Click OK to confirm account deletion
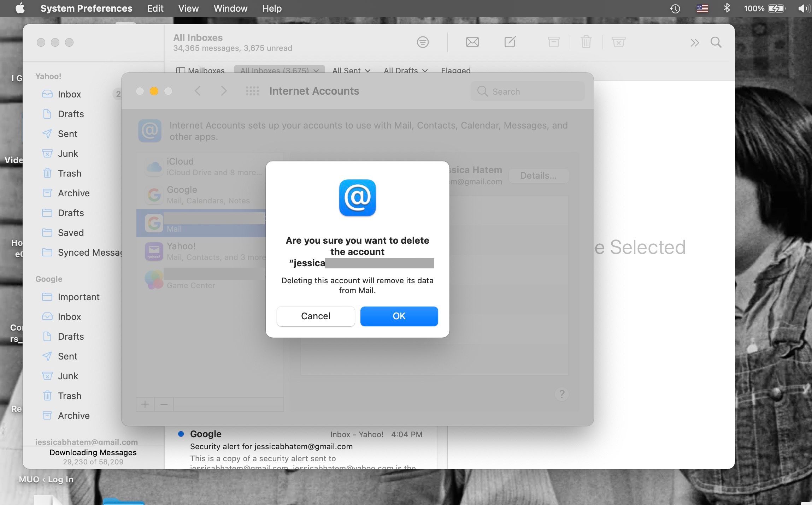Viewport: 812px width, 505px height. (x=399, y=316)
